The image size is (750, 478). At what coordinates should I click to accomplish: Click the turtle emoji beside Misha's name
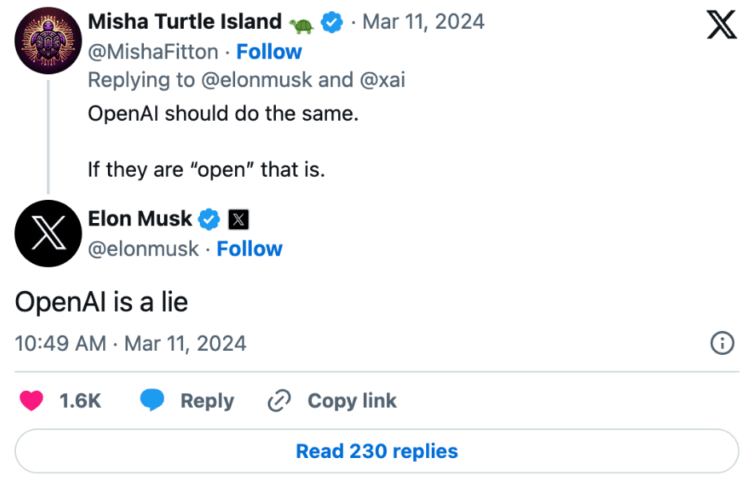pos(301,22)
